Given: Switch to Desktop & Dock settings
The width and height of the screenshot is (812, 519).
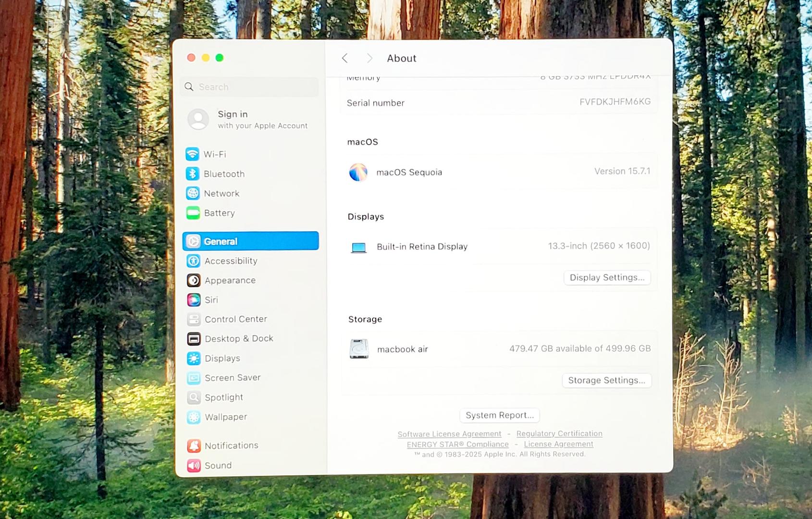Looking at the screenshot, I should (238, 339).
